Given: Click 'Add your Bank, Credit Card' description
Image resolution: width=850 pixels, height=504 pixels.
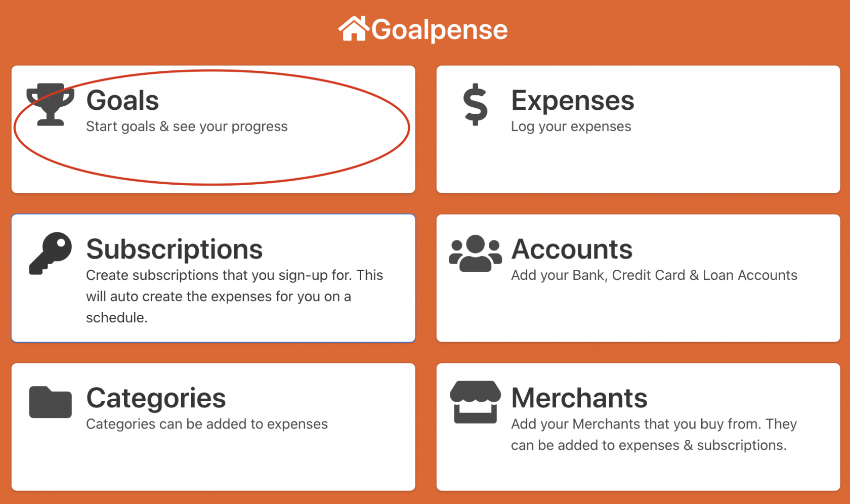Looking at the screenshot, I should (x=654, y=275).
